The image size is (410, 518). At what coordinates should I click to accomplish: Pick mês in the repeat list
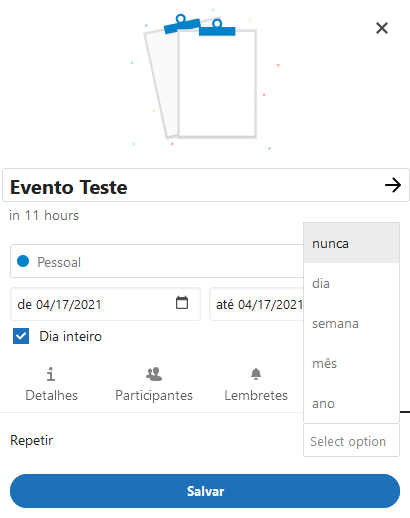point(351,363)
